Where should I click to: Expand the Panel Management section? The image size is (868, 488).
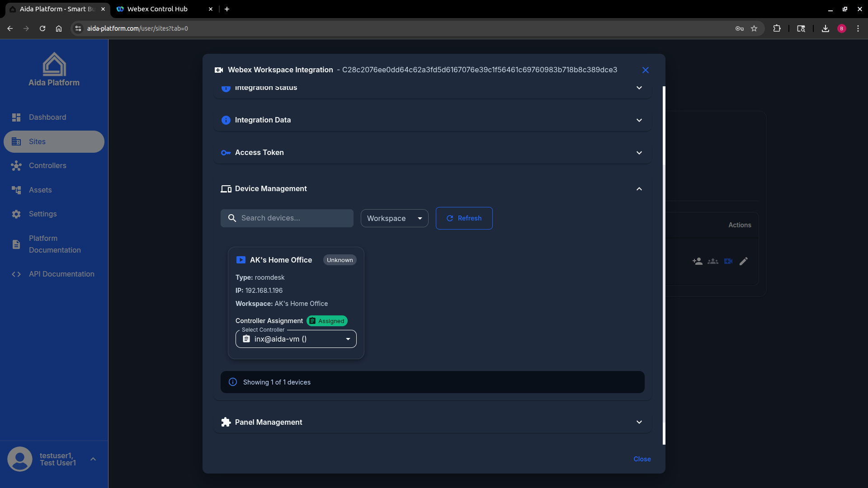click(639, 422)
